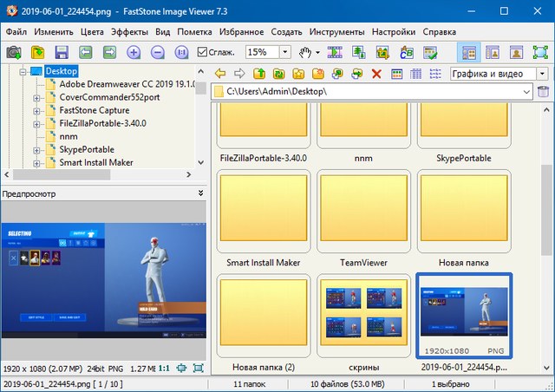
Task: Click the Zoom Out magnifier icon
Action: (158, 52)
